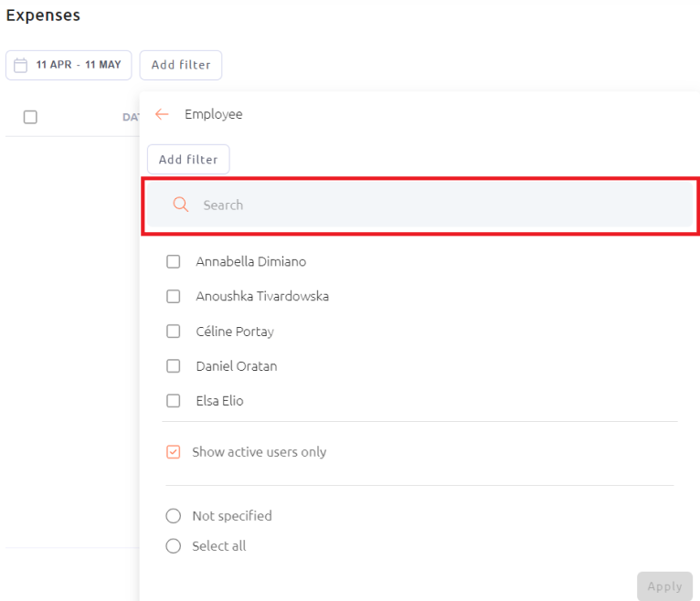The image size is (700, 601).
Task: Click the magnifier icon in search bar
Action: tap(181, 205)
